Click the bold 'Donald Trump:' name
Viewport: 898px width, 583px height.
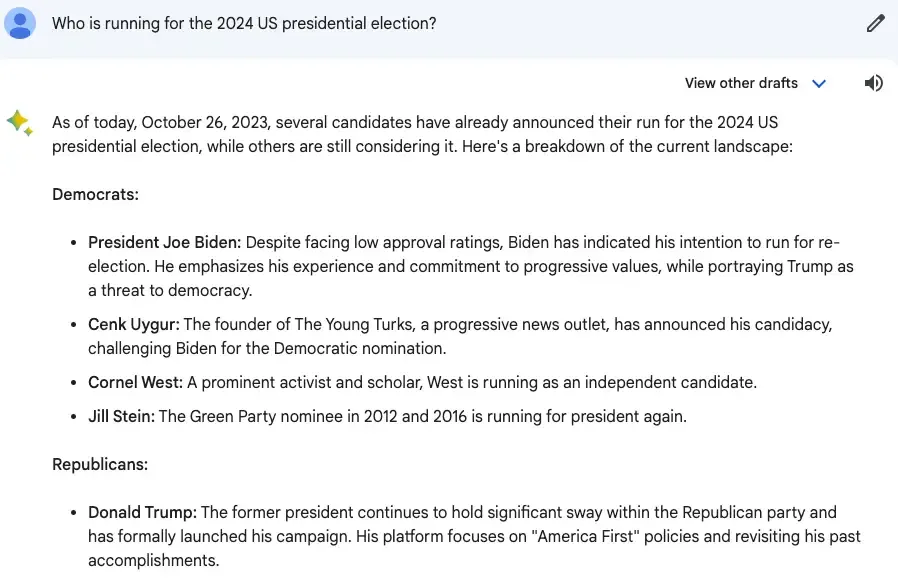[142, 512]
